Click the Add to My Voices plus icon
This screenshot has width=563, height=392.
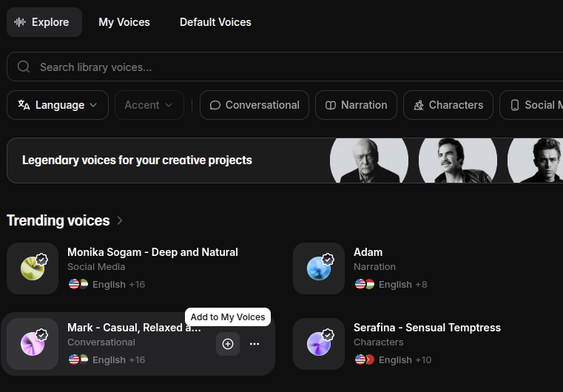[x=228, y=344]
